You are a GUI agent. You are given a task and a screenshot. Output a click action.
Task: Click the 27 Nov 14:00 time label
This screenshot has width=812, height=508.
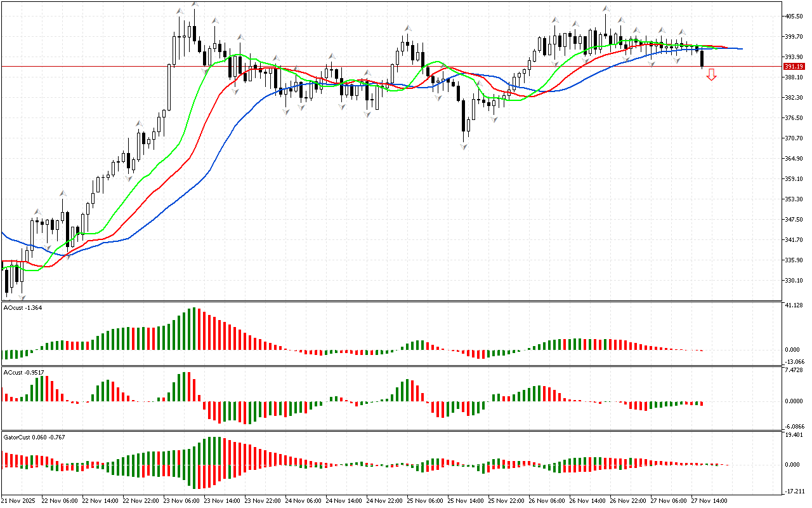coord(709,500)
